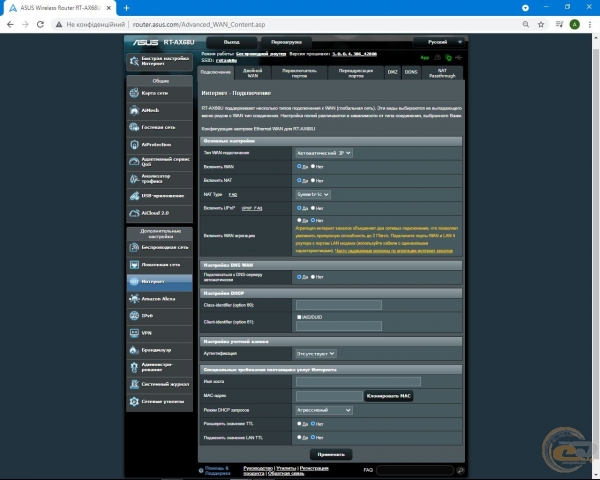Switch to the Подключение tab

coord(216,72)
